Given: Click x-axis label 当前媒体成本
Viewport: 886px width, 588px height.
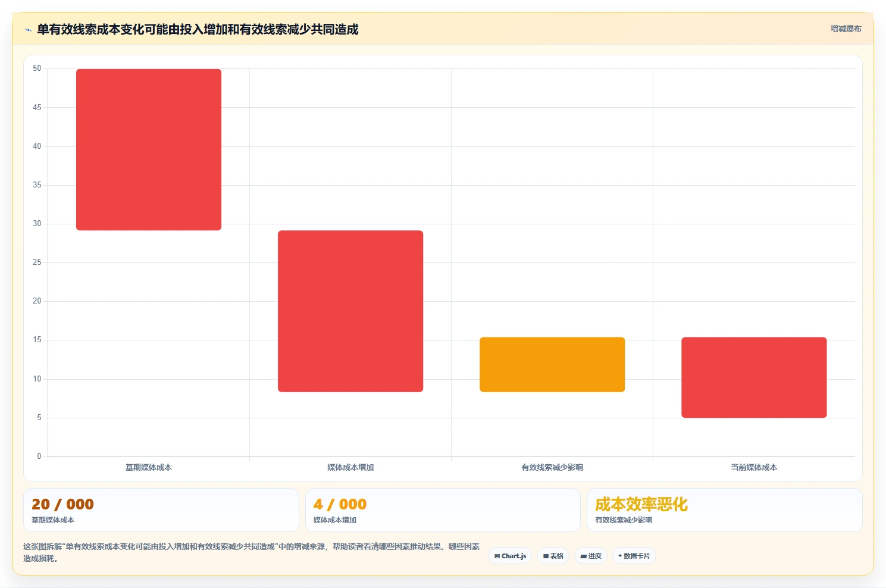Looking at the screenshot, I should (754, 467).
